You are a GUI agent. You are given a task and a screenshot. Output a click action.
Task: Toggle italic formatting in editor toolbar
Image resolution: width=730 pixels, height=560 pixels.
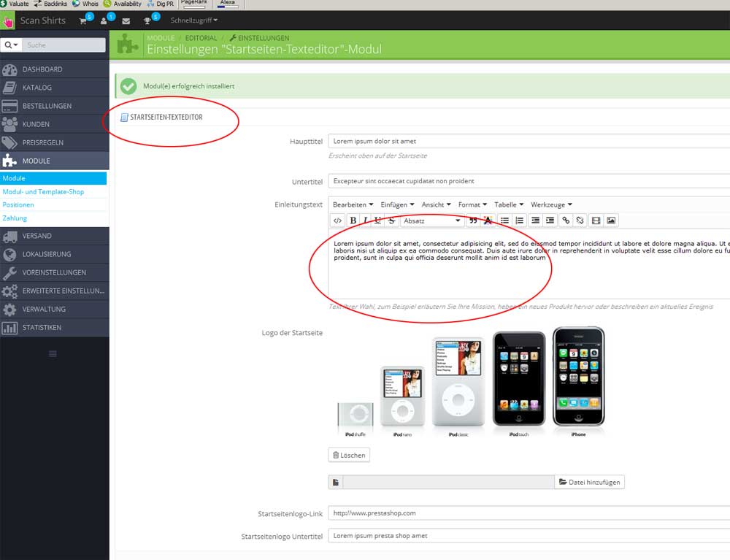(x=366, y=220)
